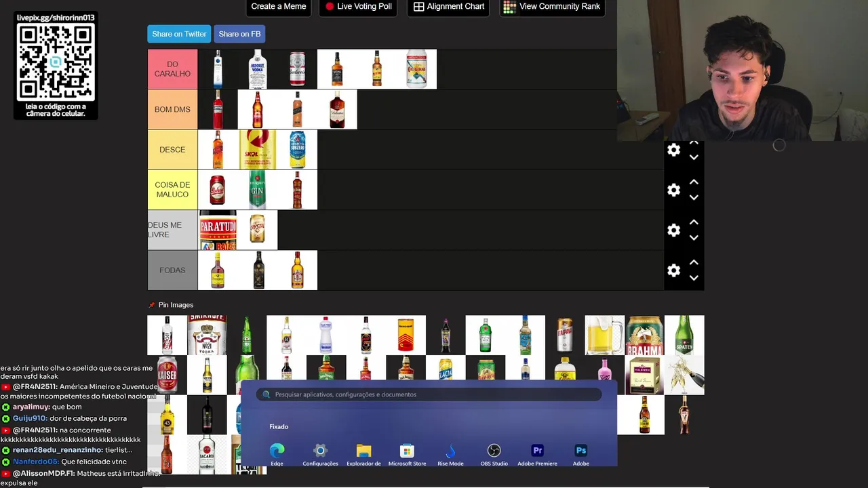
Task: Focus the Start menu search field
Action: tap(429, 394)
